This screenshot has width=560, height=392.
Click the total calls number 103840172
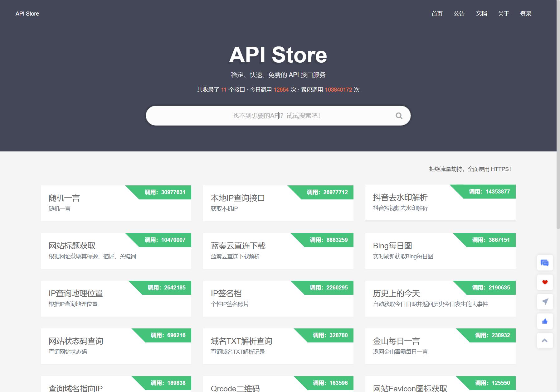coord(338,90)
